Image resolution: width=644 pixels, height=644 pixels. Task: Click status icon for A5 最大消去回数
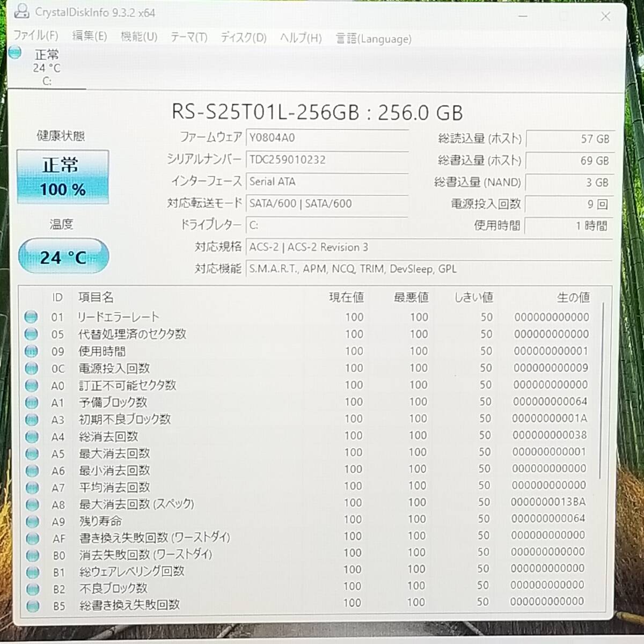[x=32, y=453]
